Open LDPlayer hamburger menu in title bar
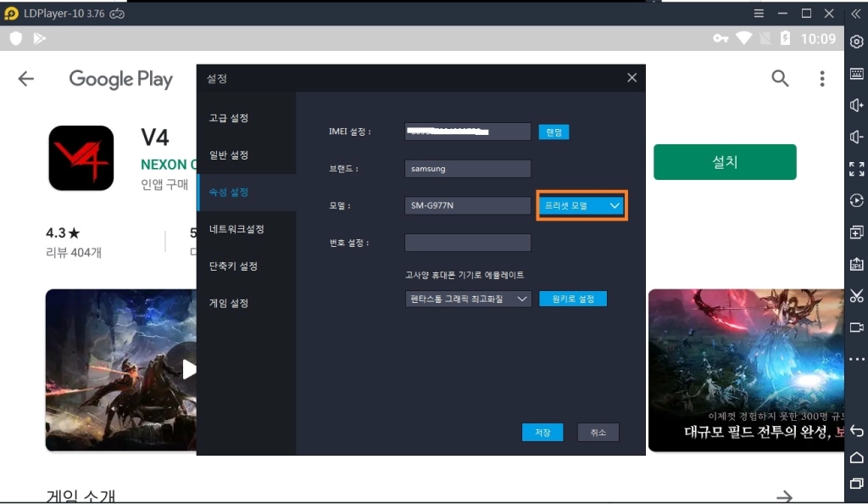The height and width of the screenshot is (504, 868). (759, 14)
